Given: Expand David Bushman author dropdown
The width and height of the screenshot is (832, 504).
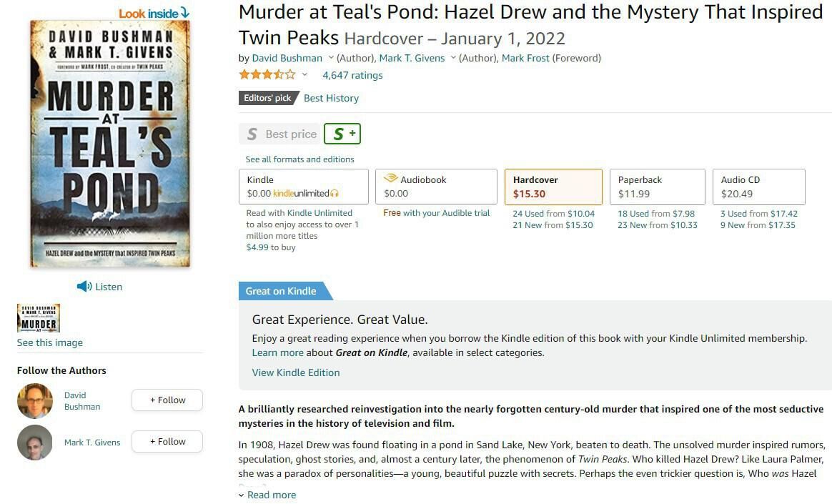Looking at the screenshot, I should tap(331, 58).
